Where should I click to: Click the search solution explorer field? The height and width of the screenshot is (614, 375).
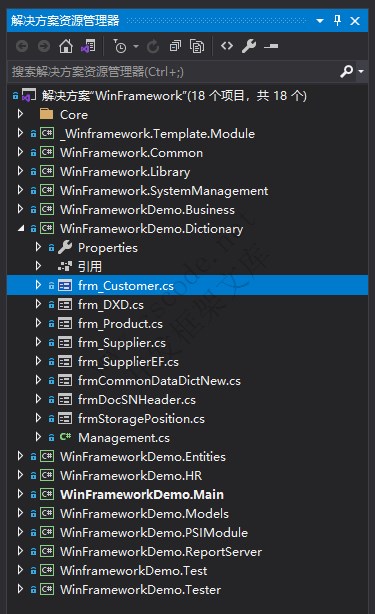[x=172, y=72]
